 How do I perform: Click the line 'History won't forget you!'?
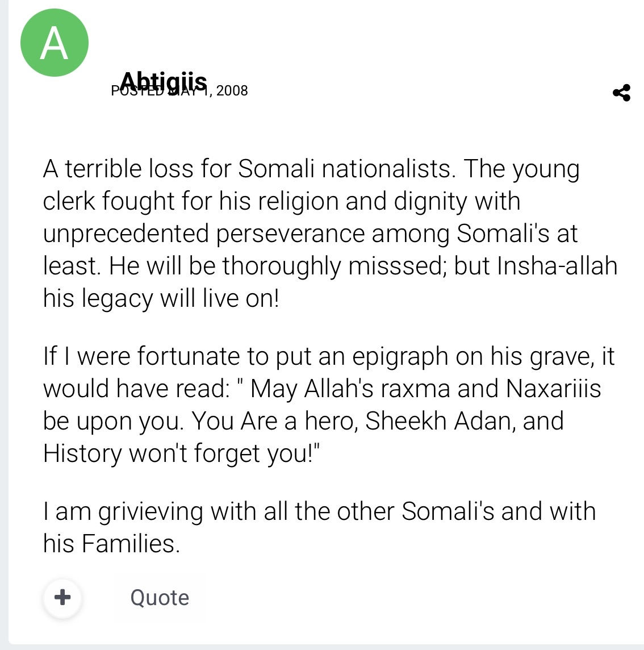point(182,453)
